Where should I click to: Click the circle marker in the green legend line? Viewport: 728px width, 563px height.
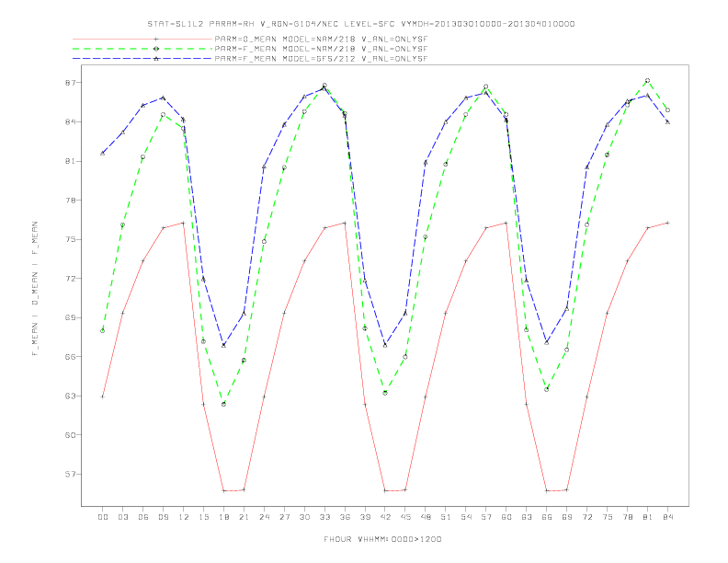coord(156,49)
